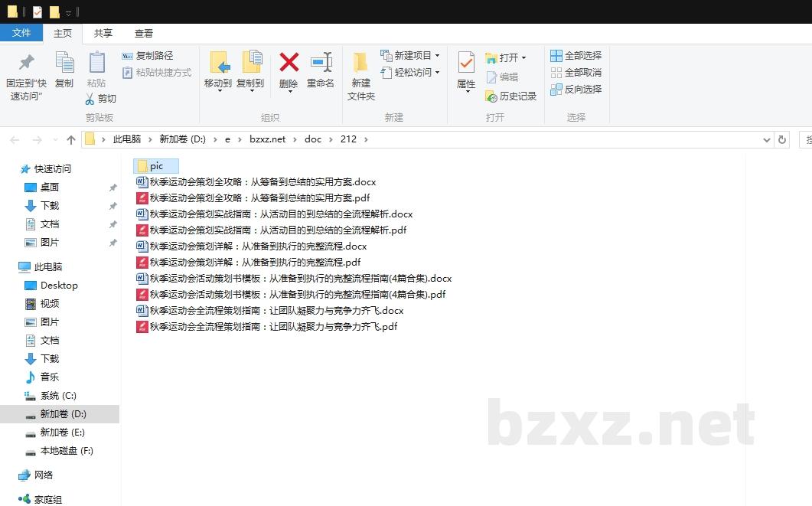This screenshot has width=812, height=506.
Task: Copy selected items with 复制 icon
Action: click(64, 73)
